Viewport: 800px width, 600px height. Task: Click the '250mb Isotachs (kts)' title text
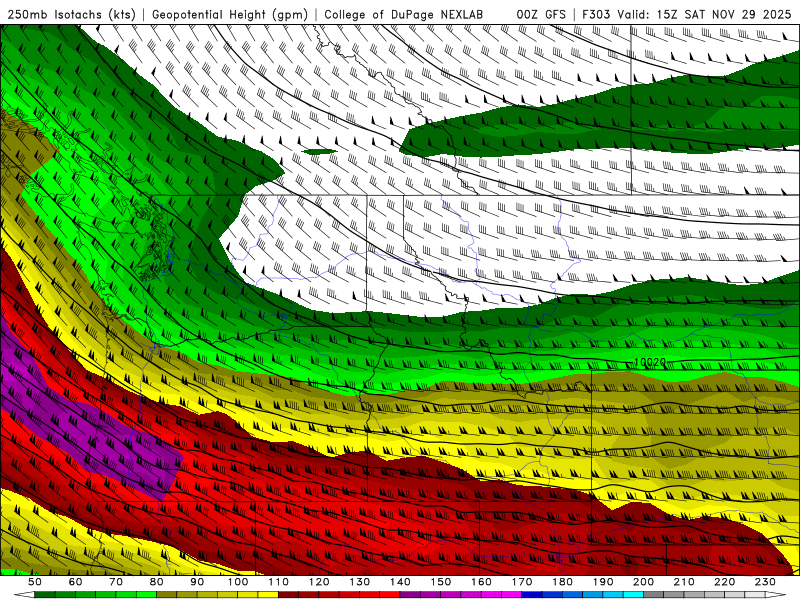coord(71,14)
